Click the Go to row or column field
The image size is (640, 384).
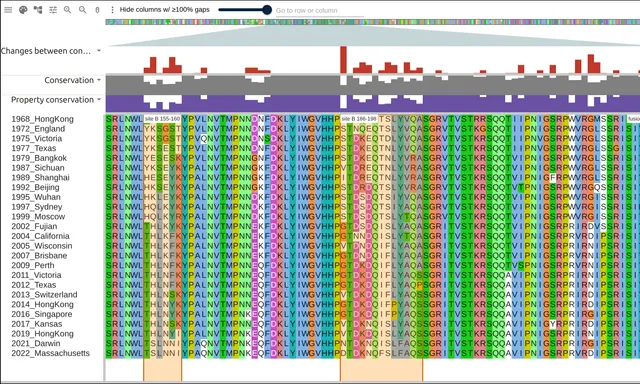[x=319, y=11]
